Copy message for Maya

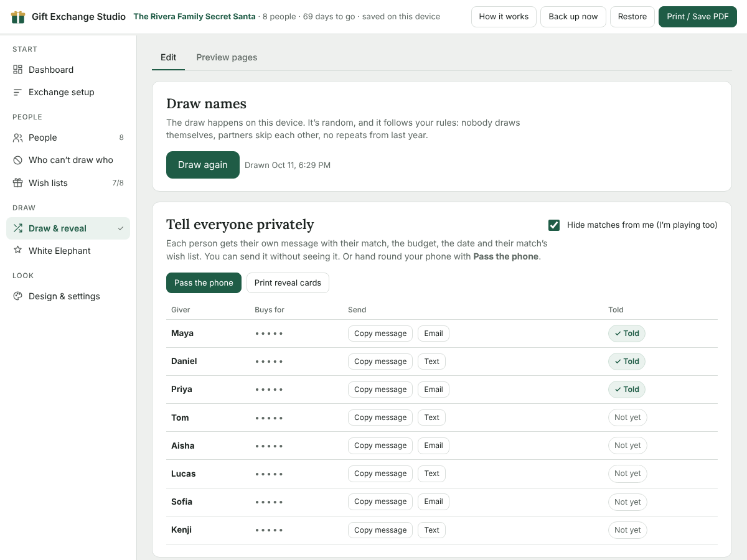380,334
